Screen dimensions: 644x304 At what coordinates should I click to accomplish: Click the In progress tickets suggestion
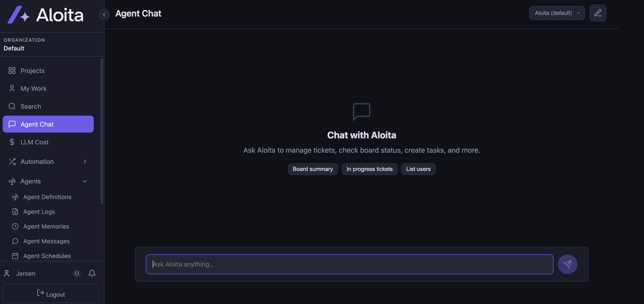point(370,169)
